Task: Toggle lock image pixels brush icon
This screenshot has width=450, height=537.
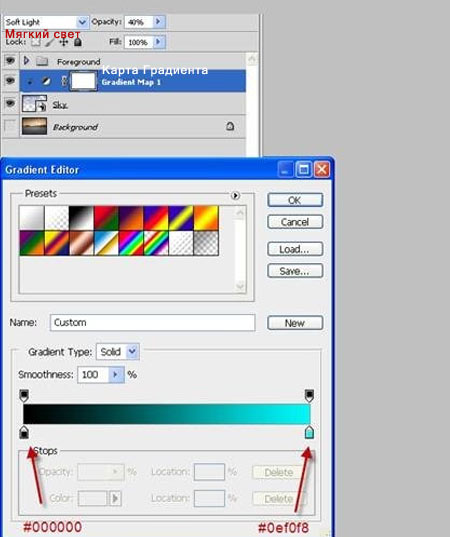Action: pyautogui.click(x=50, y=42)
